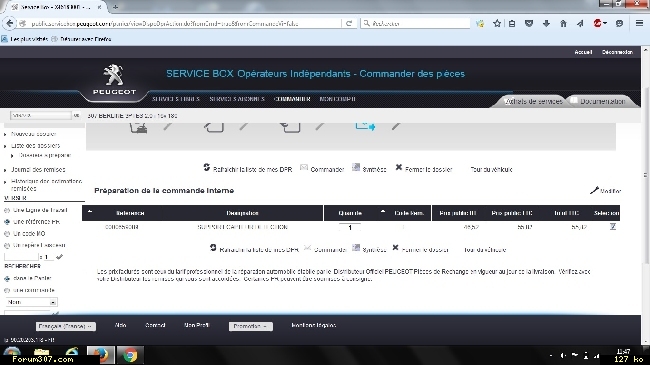Open the chat smiley icon in toolbar
The width and height of the screenshot is (650, 365).
click(x=619, y=24)
